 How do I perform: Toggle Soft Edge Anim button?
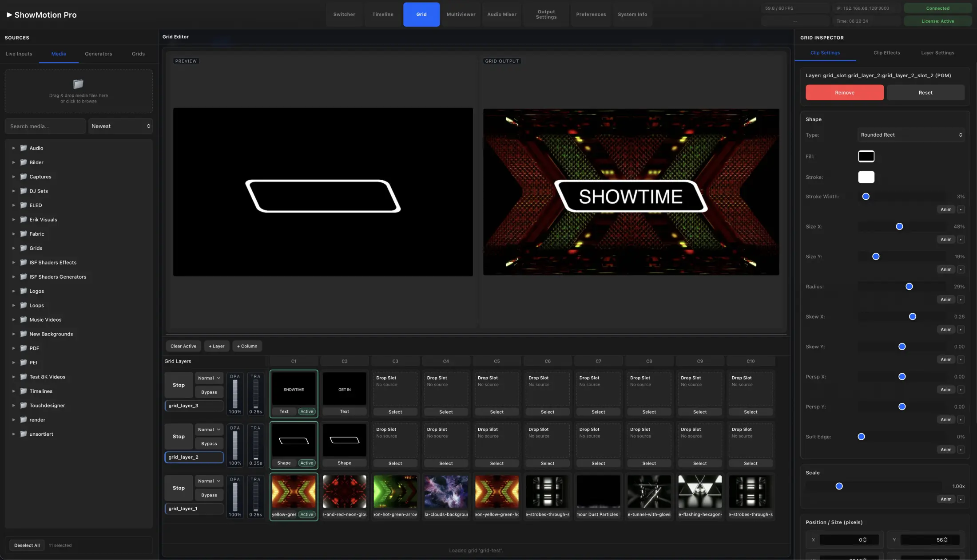946,450
